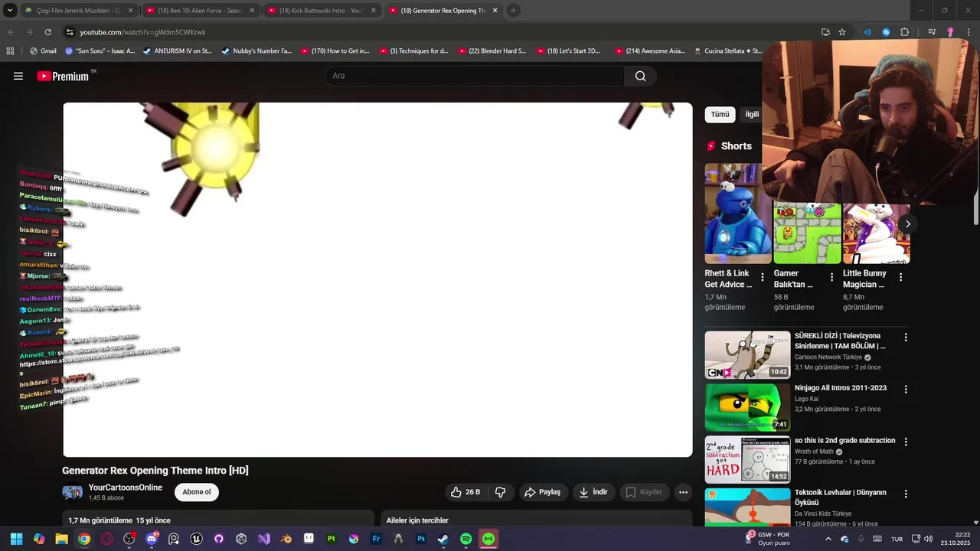980x551 pixels.
Task: Subscribe using Abone ol button
Action: 197,492
